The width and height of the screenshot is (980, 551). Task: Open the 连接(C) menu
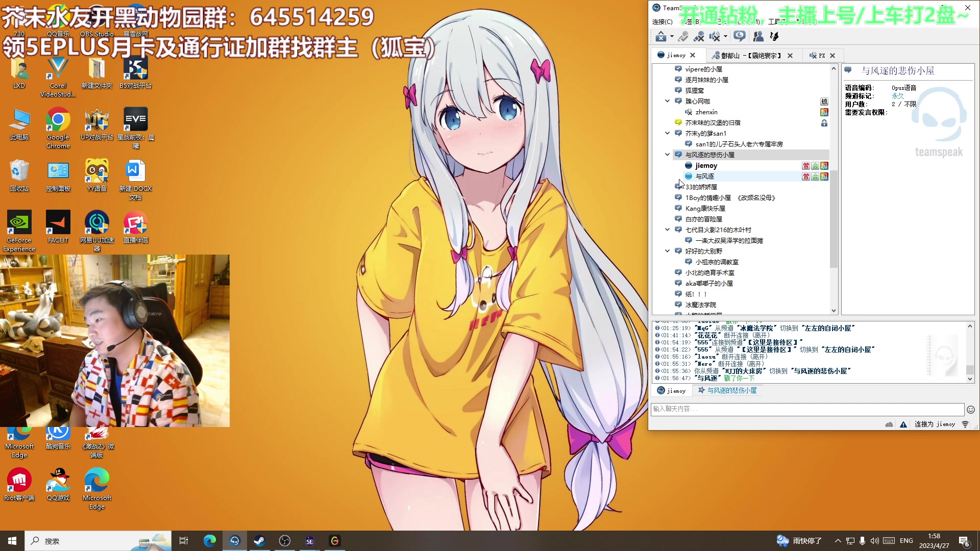662,21
